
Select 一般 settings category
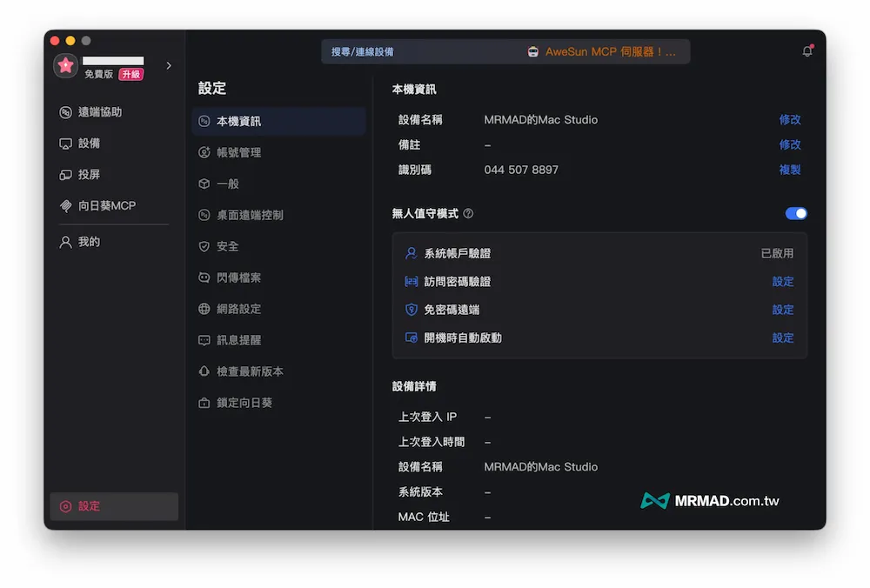(279, 184)
